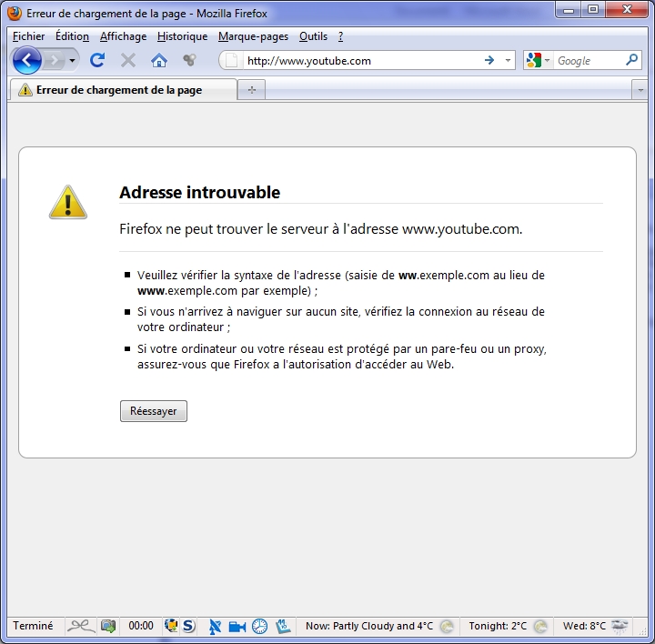This screenshot has width=655, height=644.
Task: Open the address bar URL history dropdown
Action: pyautogui.click(x=508, y=61)
